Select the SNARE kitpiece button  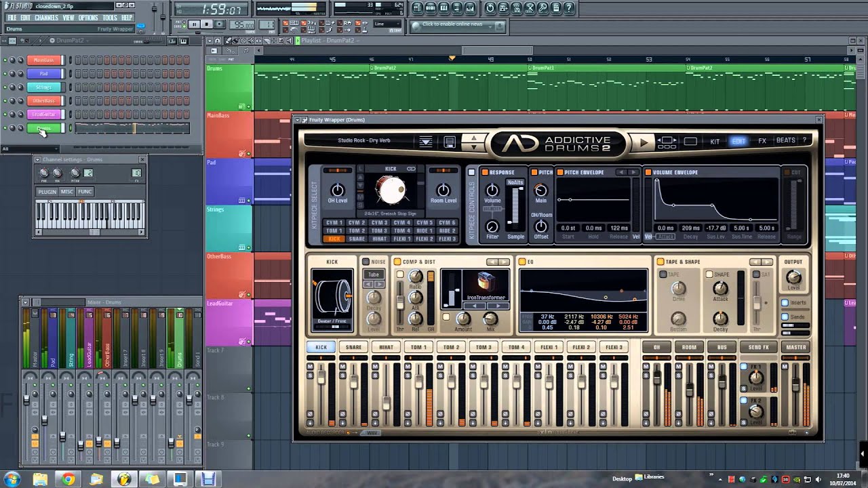[x=357, y=239]
